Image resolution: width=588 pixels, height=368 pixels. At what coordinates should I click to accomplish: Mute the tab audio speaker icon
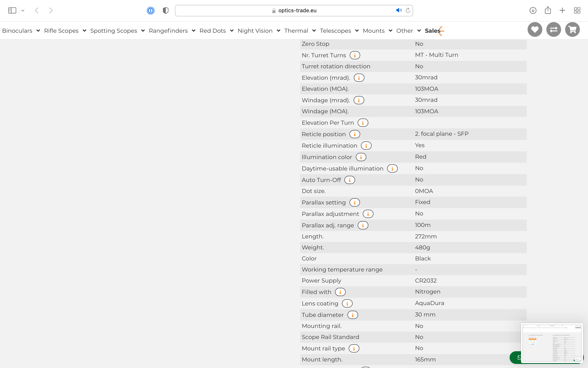[399, 10]
